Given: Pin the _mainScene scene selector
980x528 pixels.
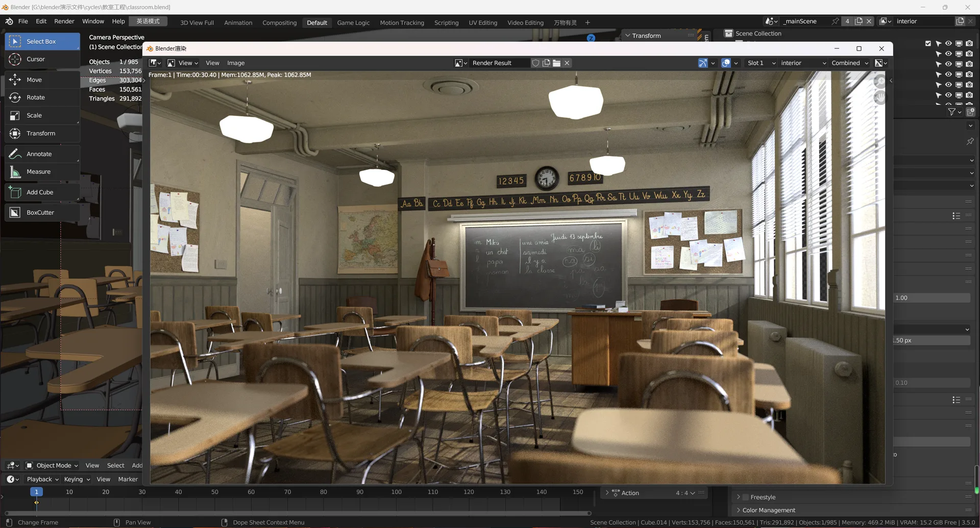Looking at the screenshot, I should 835,21.
